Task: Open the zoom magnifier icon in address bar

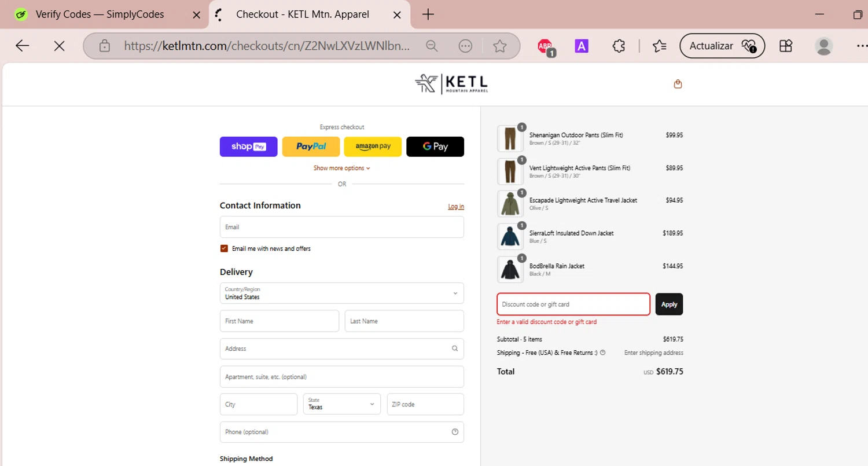Action: tap(432, 46)
